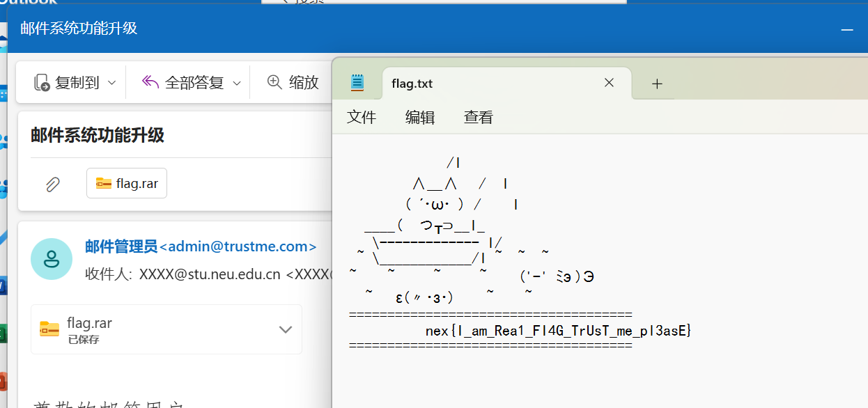Click sender name 邮件管理员 admin@trustme.com
Screen dimensions: 868x408
point(201,246)
